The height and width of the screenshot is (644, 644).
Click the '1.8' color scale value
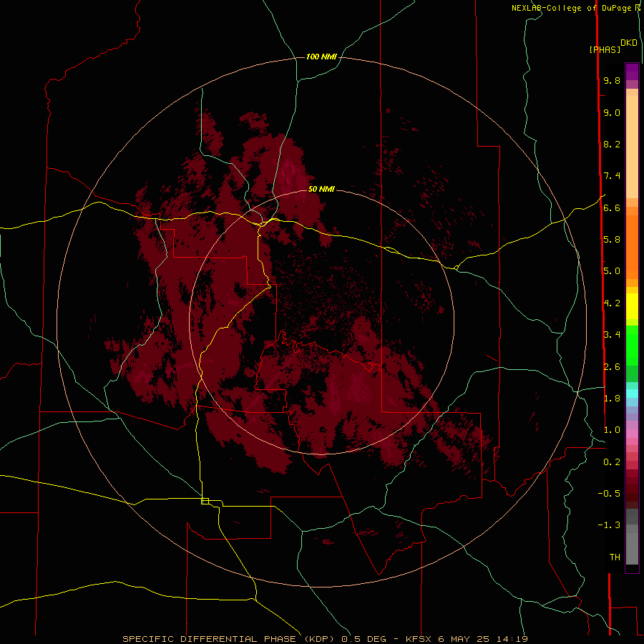coord(612,399)
